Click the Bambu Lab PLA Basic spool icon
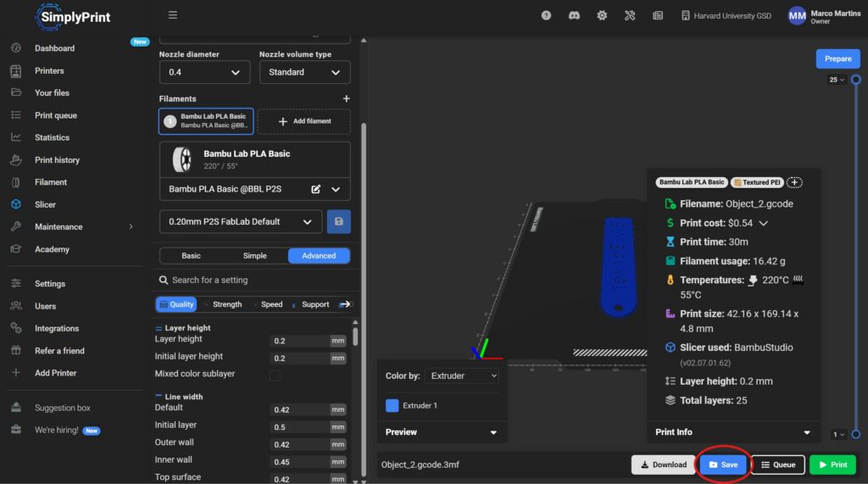The height and width of the screenshot is (484, 868). (x=181, y=159)
